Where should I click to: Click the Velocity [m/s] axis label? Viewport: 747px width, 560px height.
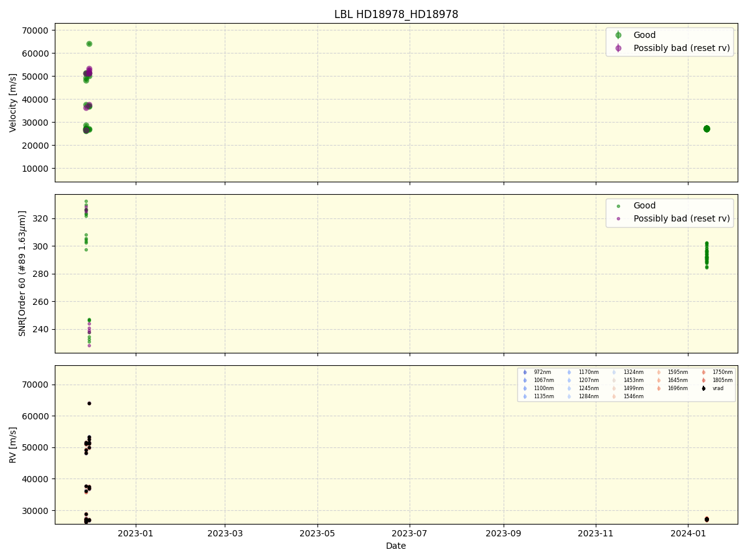13,103
